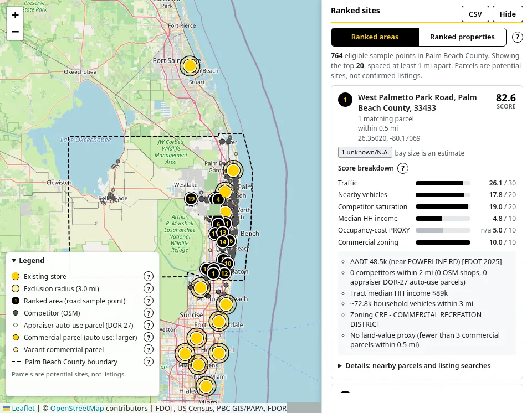Select ranked area marker 4 on map
The width and height of the screenshot is (532, 413).
coord(218,199)
